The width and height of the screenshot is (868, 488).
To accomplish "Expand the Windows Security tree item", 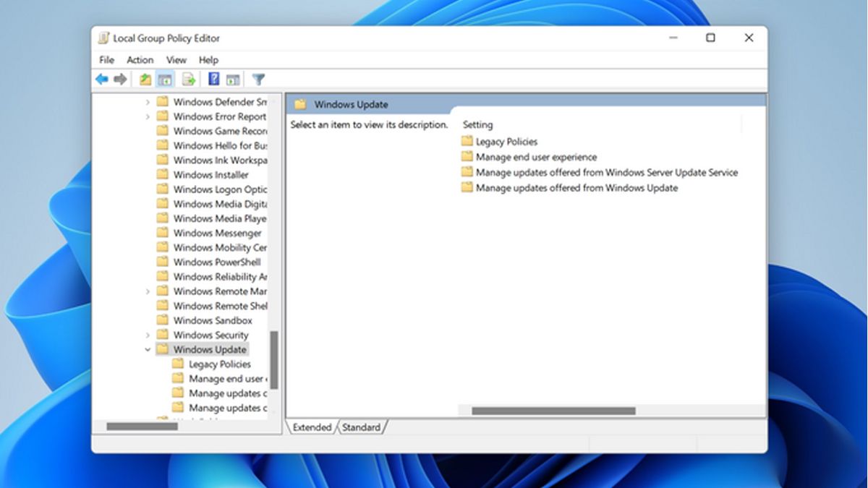I will tap(148, 335).
